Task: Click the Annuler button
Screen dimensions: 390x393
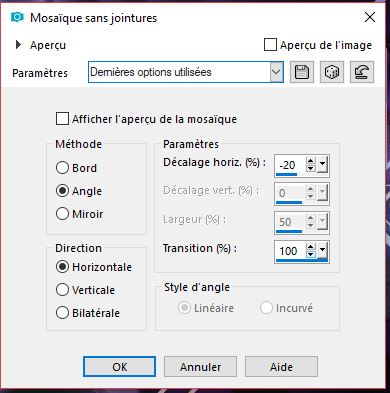Action: point(200,367)
